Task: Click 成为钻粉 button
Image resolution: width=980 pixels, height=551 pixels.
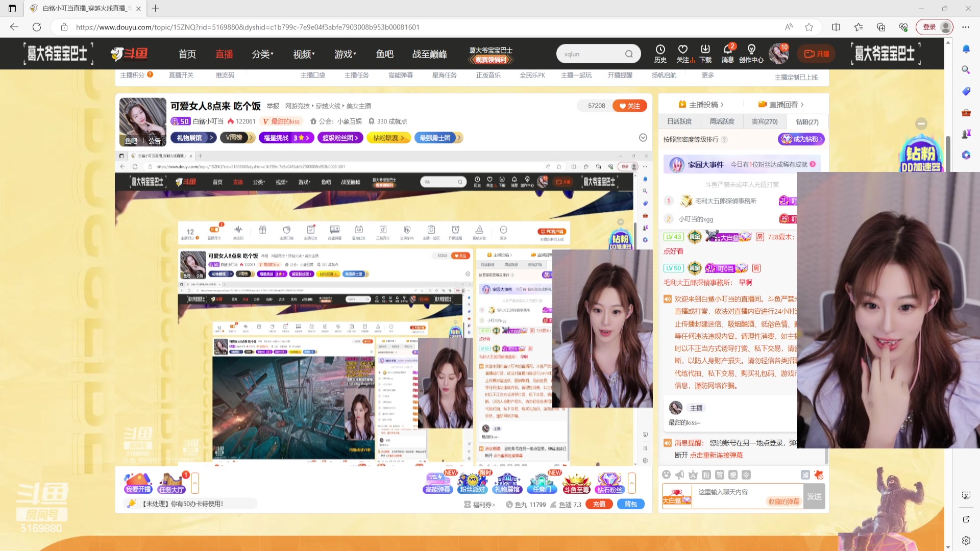Action: coord(801,139)
